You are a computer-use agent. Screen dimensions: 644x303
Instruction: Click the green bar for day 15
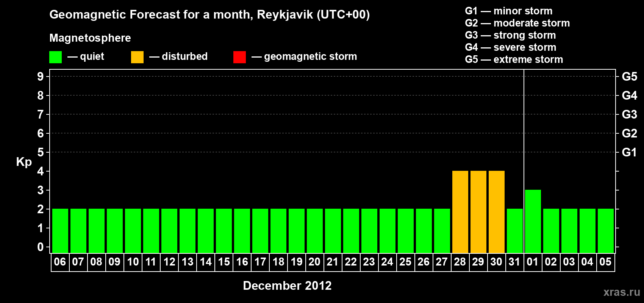point(224,231)
